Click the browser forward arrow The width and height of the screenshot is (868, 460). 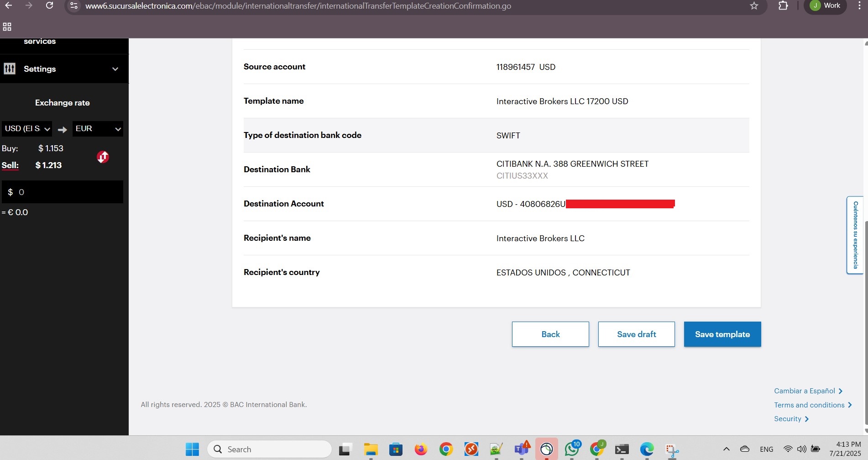click(29, 5)
